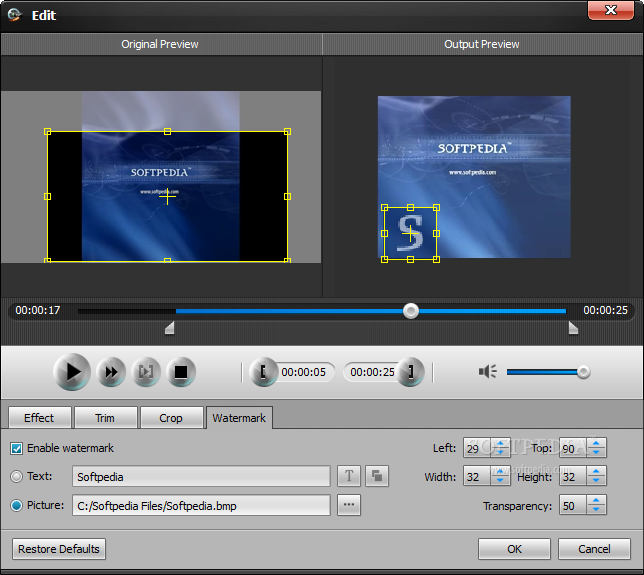This screenshot has height=575, width=644.
Task: Select the Text watermark radio button
Action: point(16,476)
